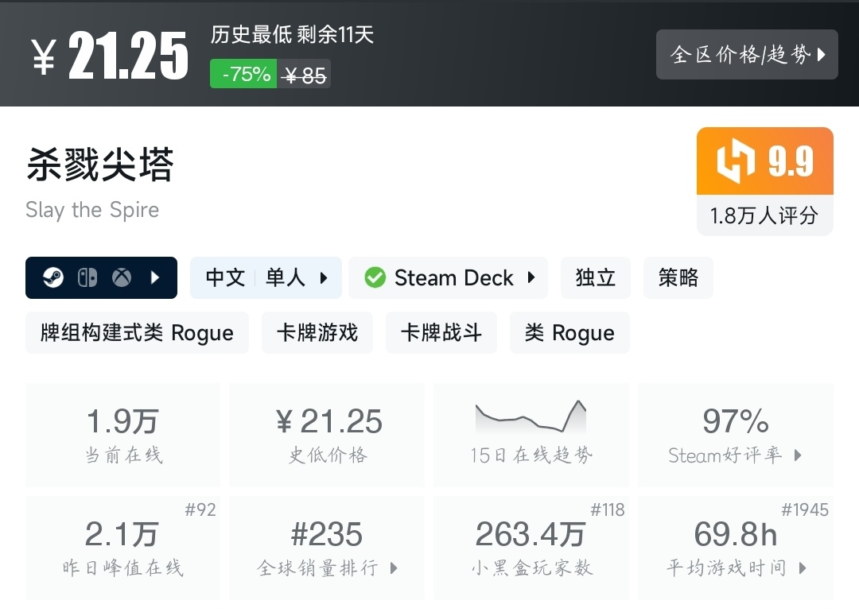Select the 策略 tag
Viewport: 859px width, 616px height.
(678, 278)
